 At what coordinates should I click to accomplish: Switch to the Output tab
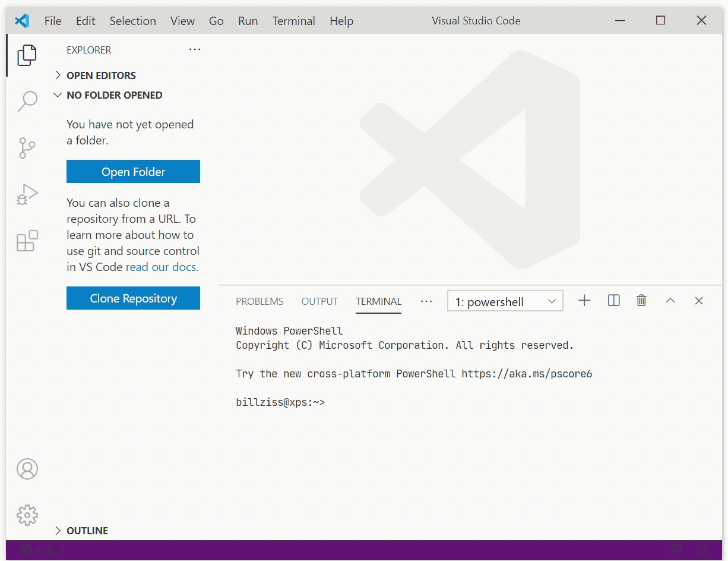319,301
